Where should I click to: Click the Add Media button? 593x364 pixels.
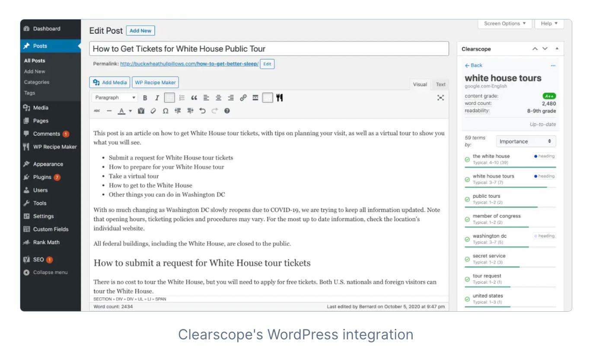110,83
